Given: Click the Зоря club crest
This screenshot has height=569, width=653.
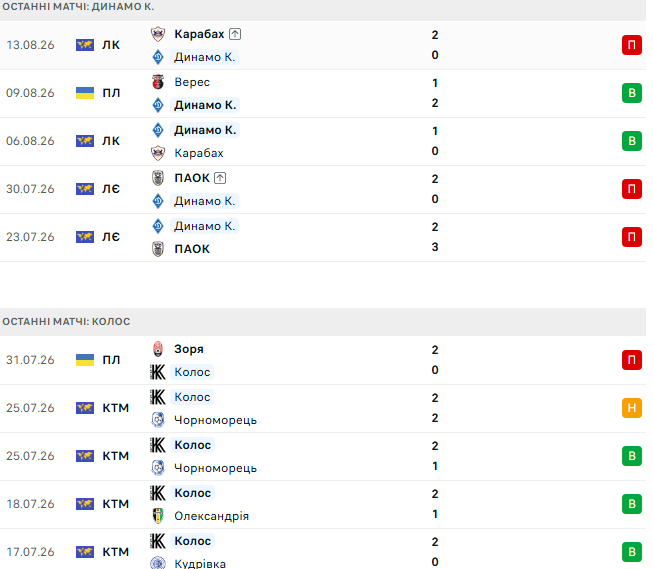Looking at the screenshot, I should click(158, 349).
